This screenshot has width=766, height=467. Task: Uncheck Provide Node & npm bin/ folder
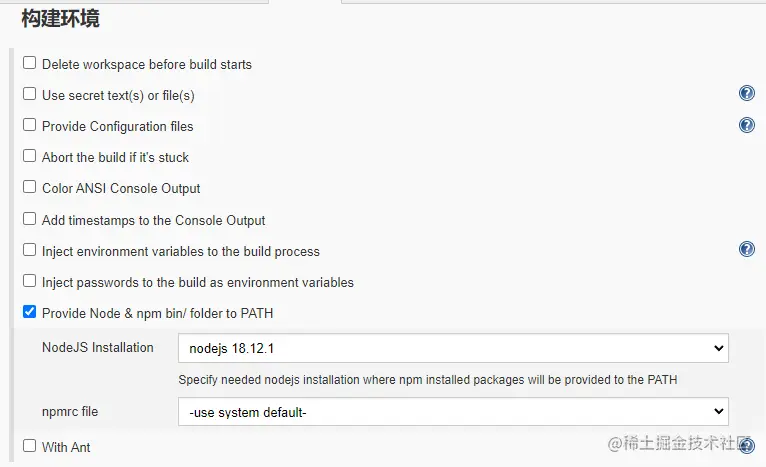[29, 313]
